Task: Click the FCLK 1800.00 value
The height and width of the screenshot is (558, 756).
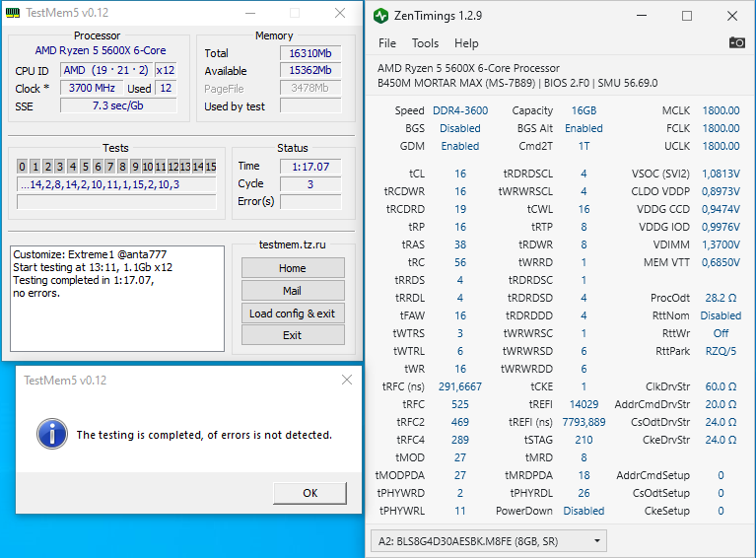Action: [x=721, y=128]
